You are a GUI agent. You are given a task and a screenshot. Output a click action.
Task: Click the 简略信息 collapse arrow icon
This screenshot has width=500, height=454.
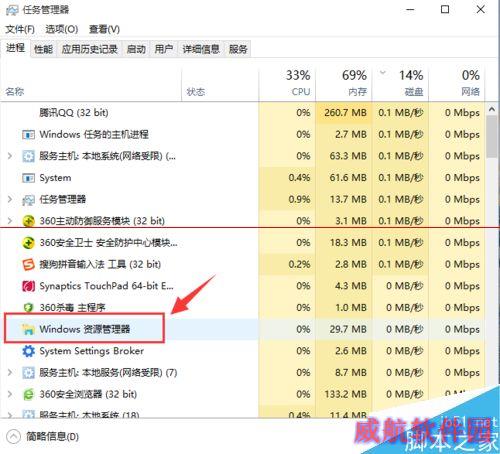(13, 437)
